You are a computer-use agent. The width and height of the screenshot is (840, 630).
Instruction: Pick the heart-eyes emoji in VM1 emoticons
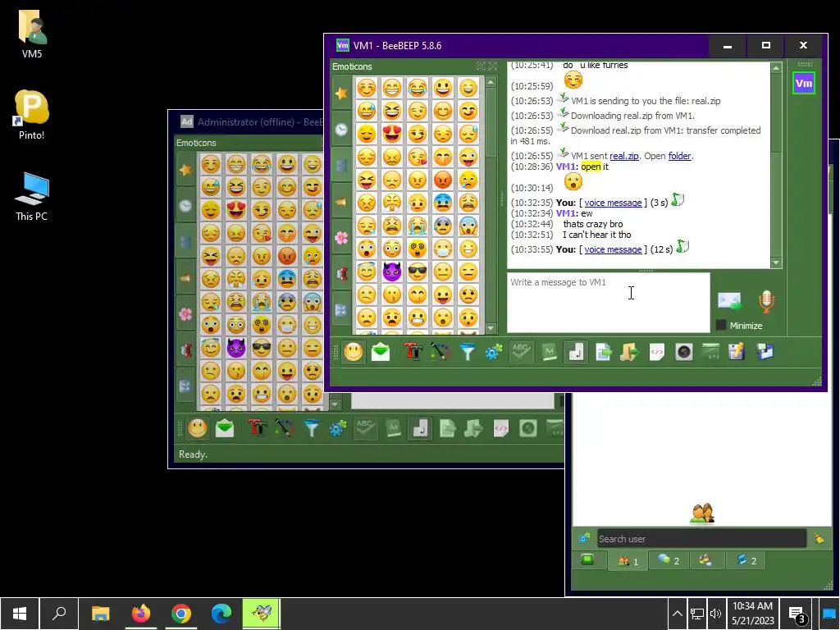point(392,134)
